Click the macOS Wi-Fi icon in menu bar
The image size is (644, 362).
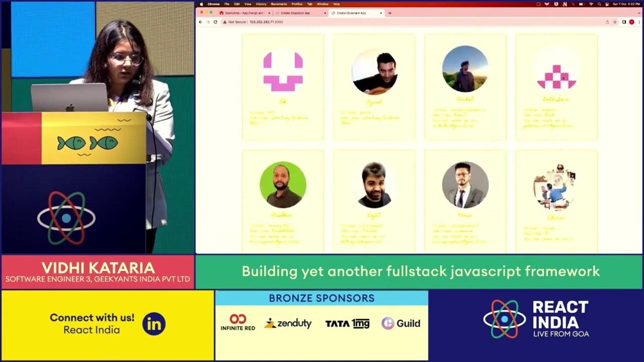point(591,4)
